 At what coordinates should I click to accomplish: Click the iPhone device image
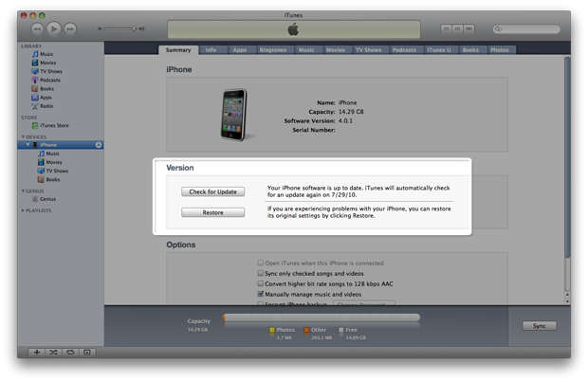click(234, 115)
